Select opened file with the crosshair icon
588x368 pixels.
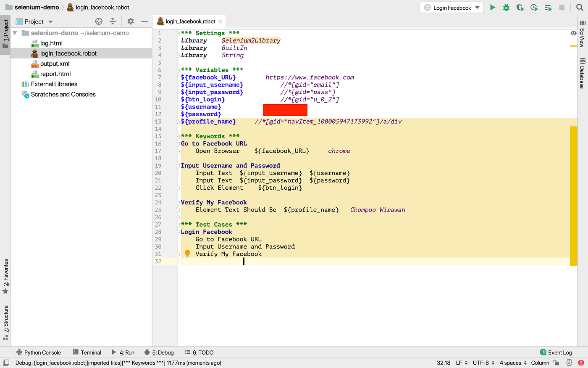click(98, 21)
